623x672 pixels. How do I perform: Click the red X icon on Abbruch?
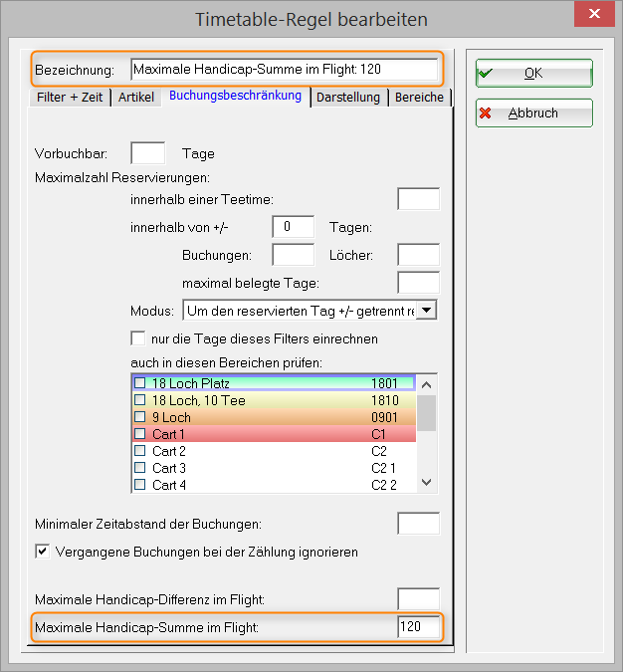click(x=485, y=113)
